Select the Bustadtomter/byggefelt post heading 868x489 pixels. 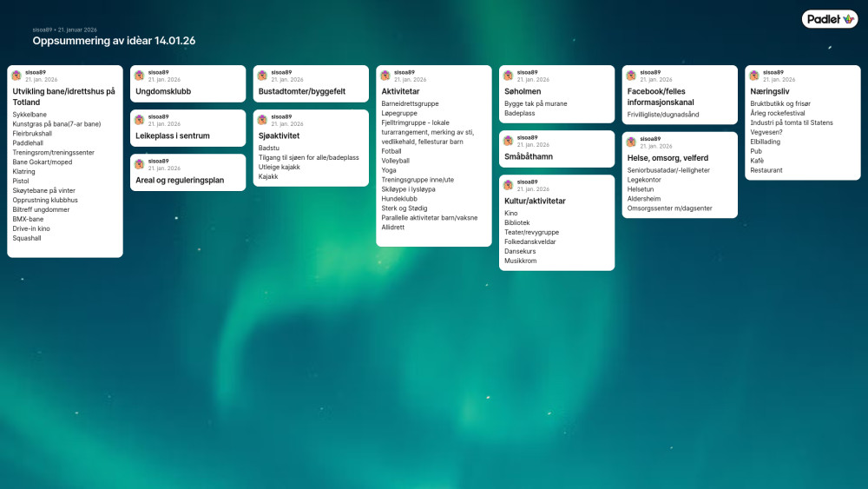point(302,91)
